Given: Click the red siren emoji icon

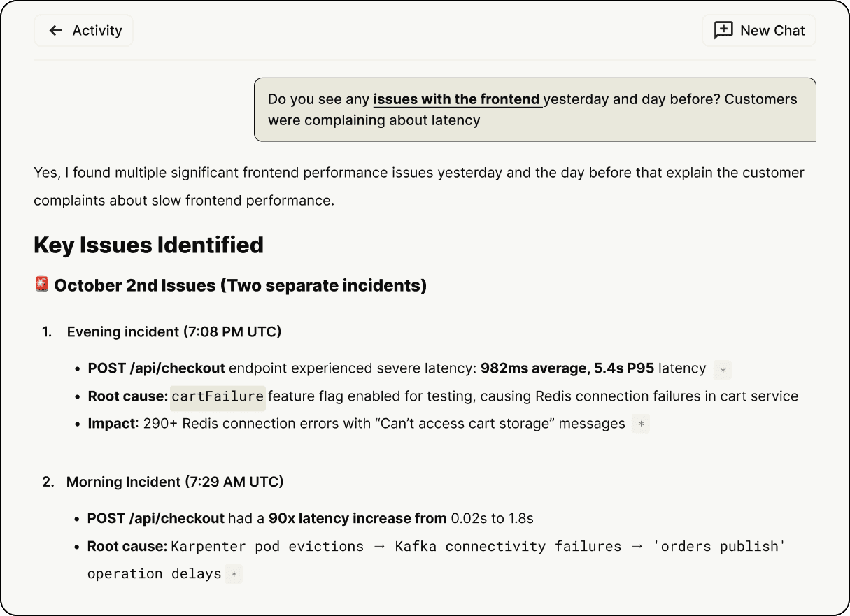Looking at the screenshot, I should click(42, 285).
